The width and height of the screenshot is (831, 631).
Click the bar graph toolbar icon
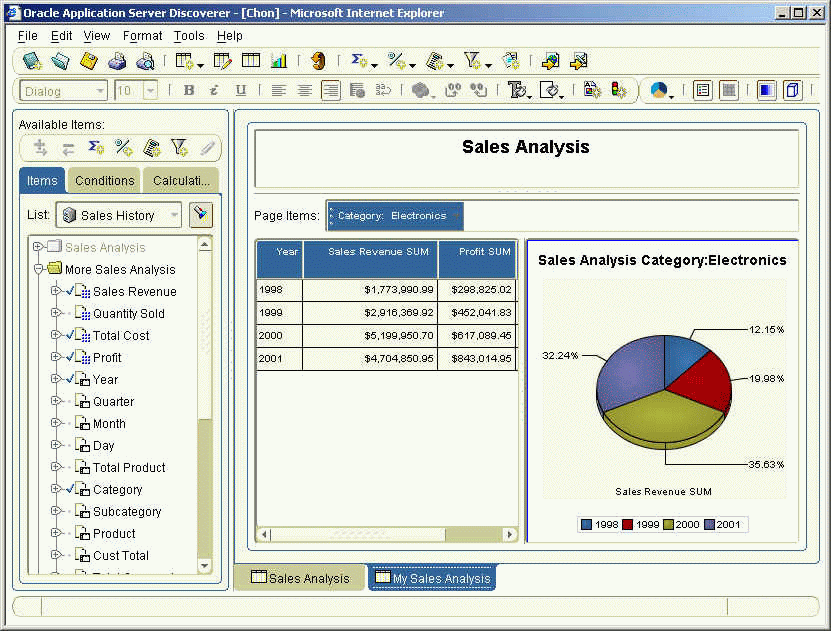tap(279, 61)
